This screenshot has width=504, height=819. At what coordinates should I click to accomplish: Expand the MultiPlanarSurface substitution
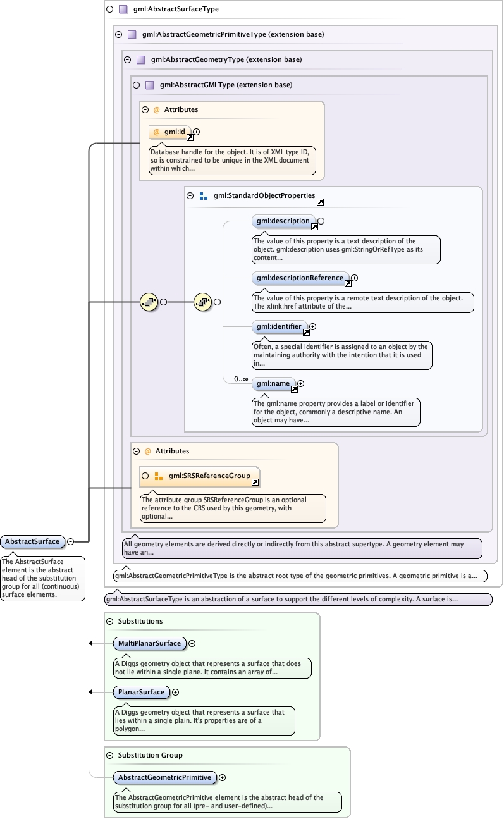coord(192,643)
